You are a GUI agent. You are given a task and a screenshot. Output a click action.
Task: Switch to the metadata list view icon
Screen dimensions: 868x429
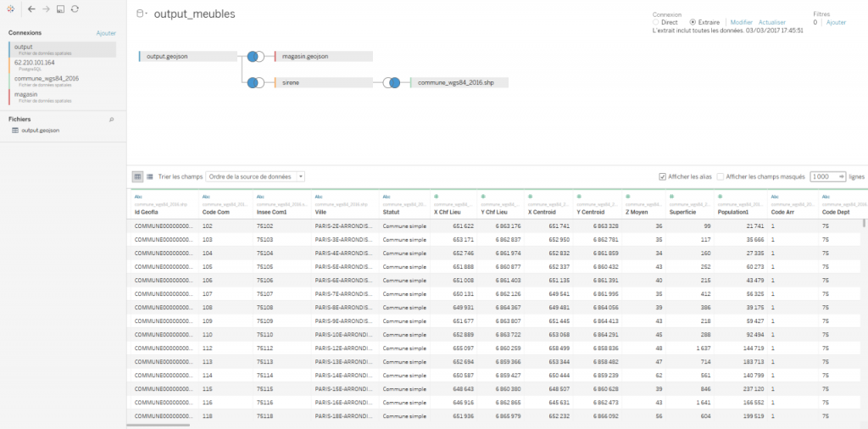coord(150,176)
